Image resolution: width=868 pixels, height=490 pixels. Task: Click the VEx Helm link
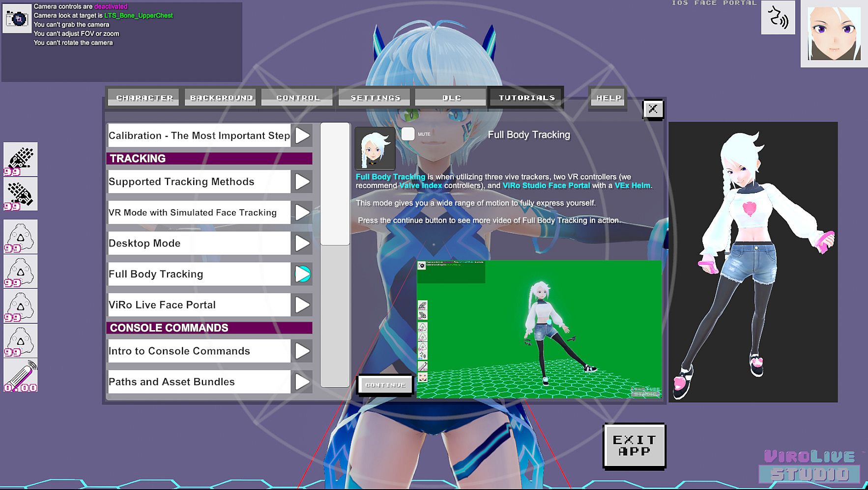(633, 185)
